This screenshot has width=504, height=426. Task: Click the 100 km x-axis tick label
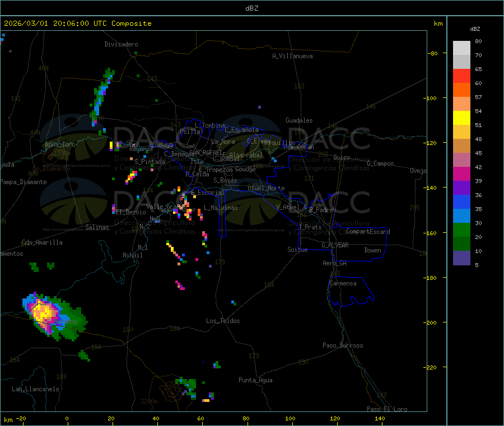(x=290, y=418)
